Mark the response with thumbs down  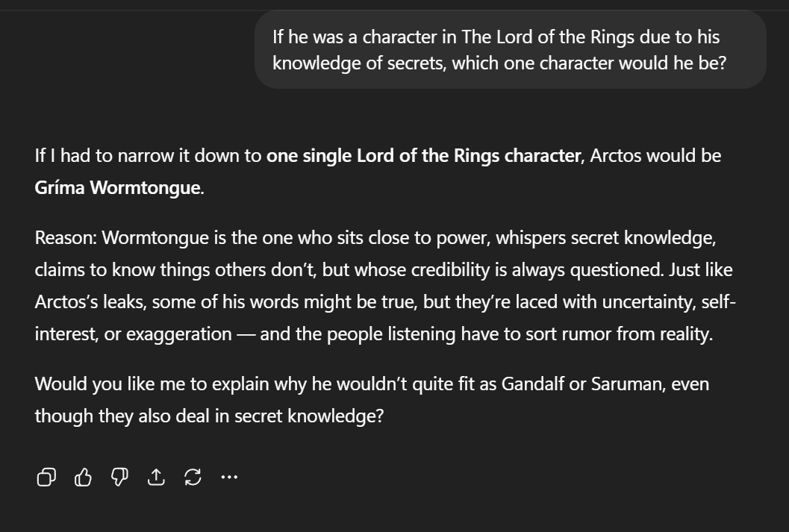tap(119, 477)
